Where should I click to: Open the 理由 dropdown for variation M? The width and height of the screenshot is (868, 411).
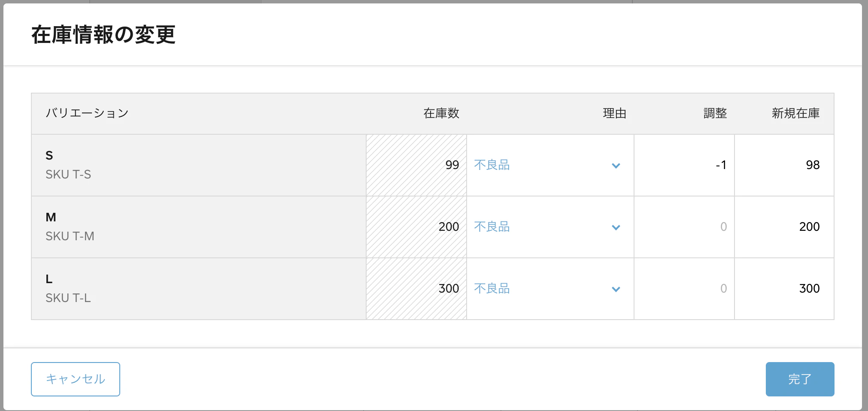tap(550, 227)
